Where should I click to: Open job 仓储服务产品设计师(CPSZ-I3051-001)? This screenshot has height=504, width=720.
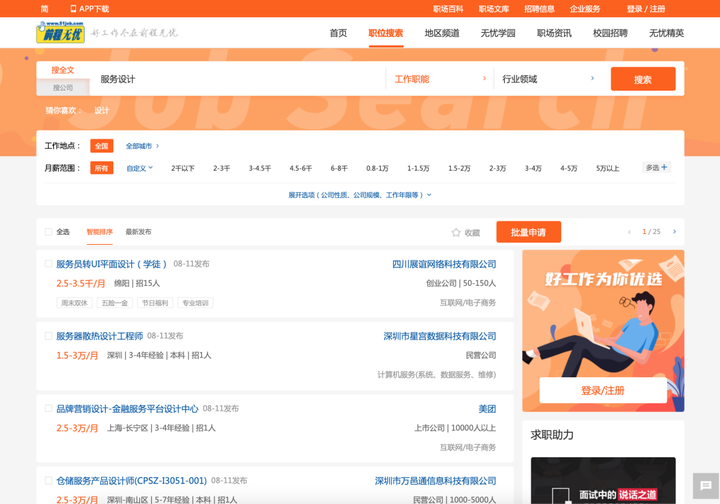[131, 481]
